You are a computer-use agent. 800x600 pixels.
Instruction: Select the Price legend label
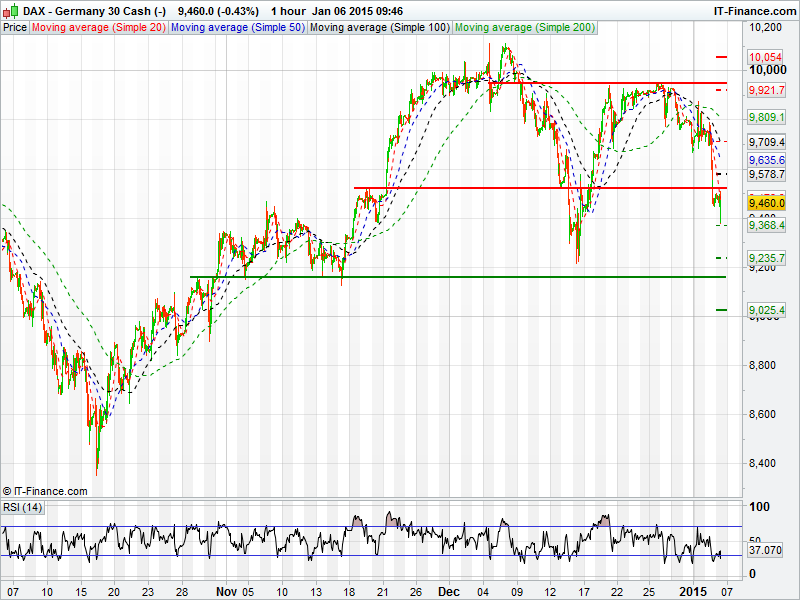pyautogui.click(x=15, y=28)
